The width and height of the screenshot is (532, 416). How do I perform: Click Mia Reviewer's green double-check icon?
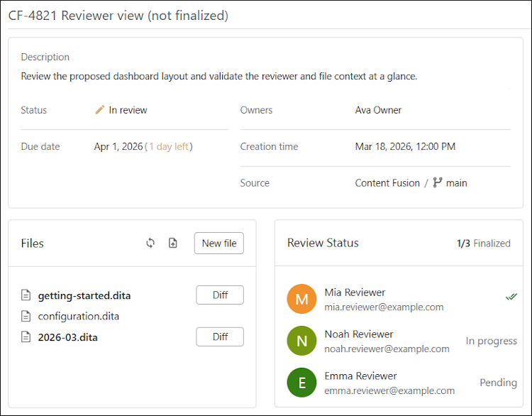pos(511,297)
